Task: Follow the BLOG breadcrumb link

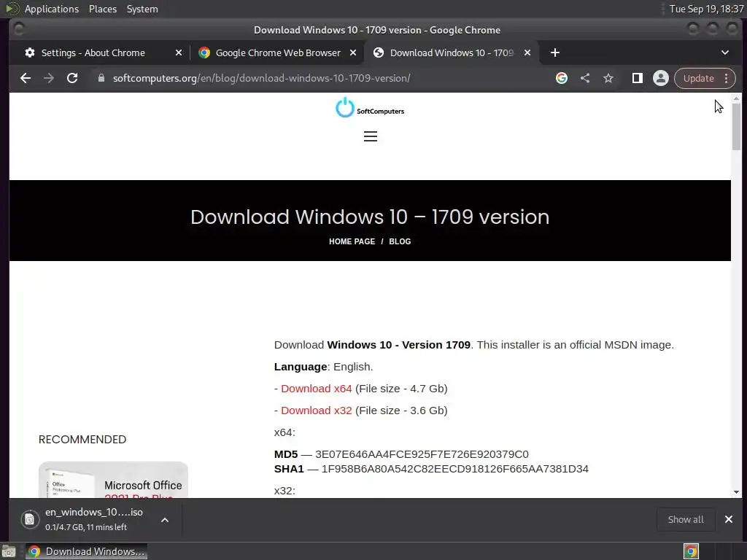Action: 400,241
